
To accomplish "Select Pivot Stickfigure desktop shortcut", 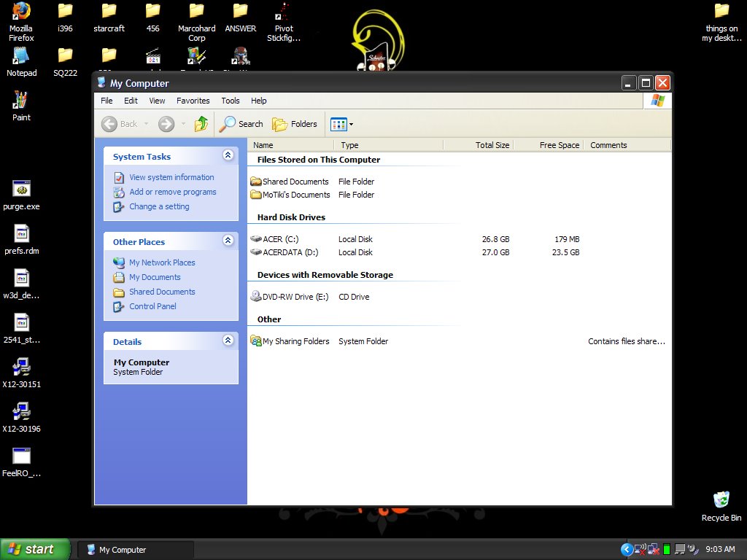I will coord(284,22).
